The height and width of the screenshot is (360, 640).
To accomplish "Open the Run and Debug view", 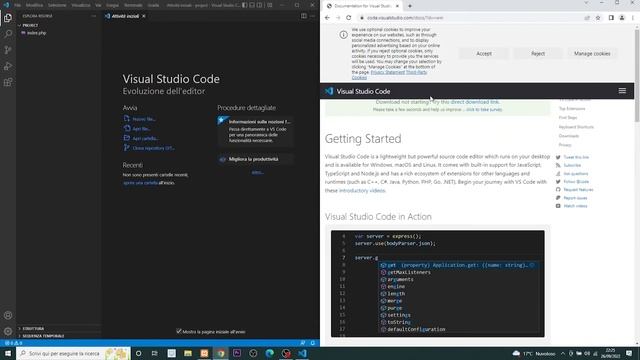I will (x=8, y=66).
